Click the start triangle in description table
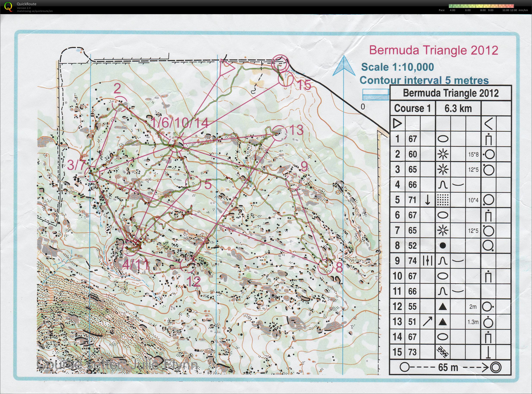Screen dimensions: 532x394 click(x=397, y=124)
